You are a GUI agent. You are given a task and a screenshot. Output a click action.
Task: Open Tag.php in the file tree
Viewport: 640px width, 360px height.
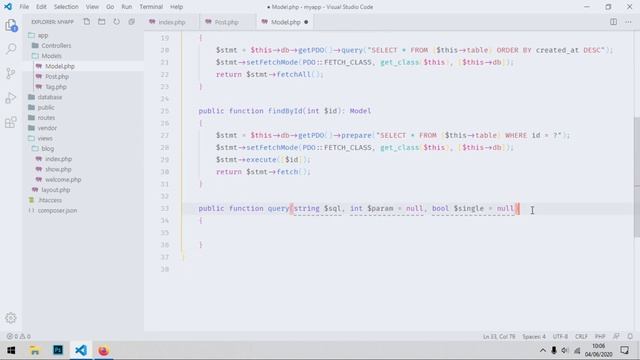(x=56, y=87)
